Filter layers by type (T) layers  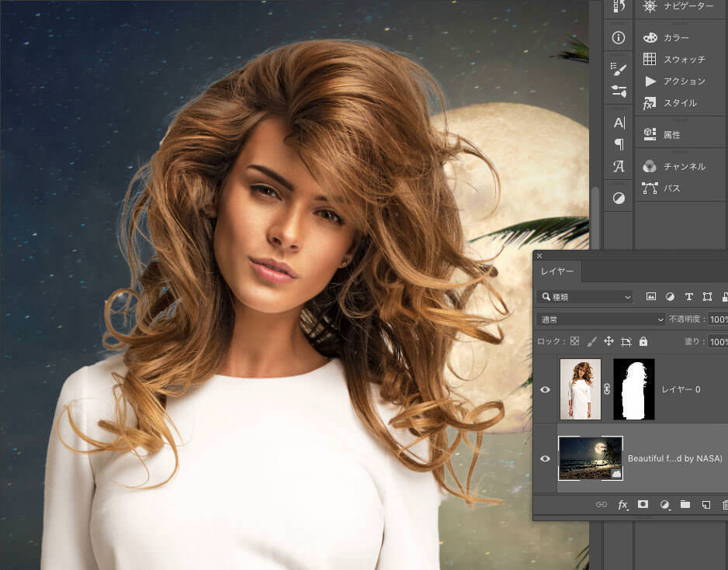coord(689,296)
